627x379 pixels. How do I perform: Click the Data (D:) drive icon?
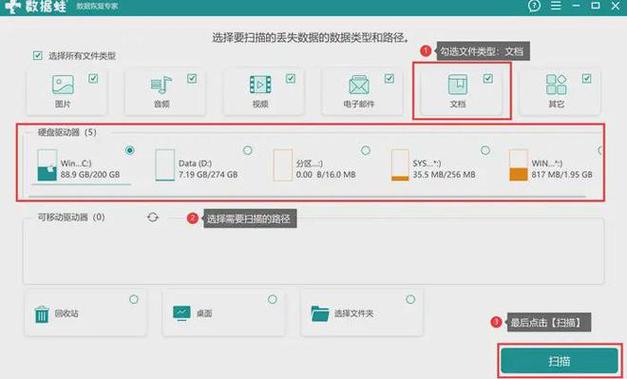(165, 165)
